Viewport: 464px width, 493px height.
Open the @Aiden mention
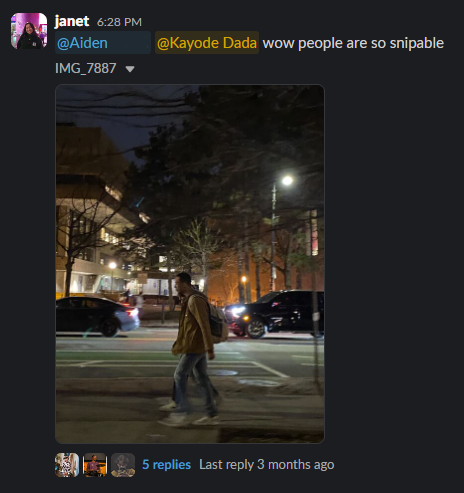tap(103, 43)
